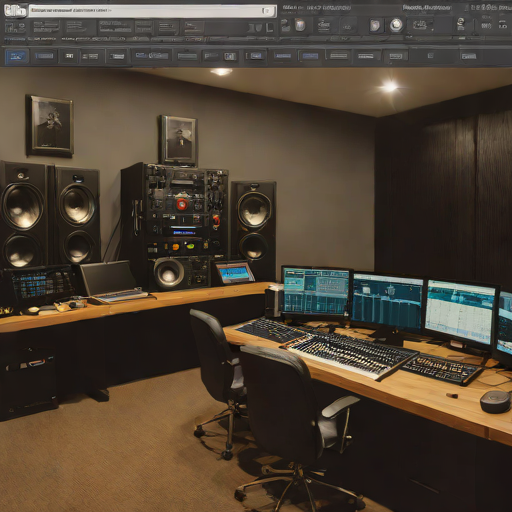Click the logo icon beside the white text field
This screenshot has height=512, width=512.
pos(15,11)
